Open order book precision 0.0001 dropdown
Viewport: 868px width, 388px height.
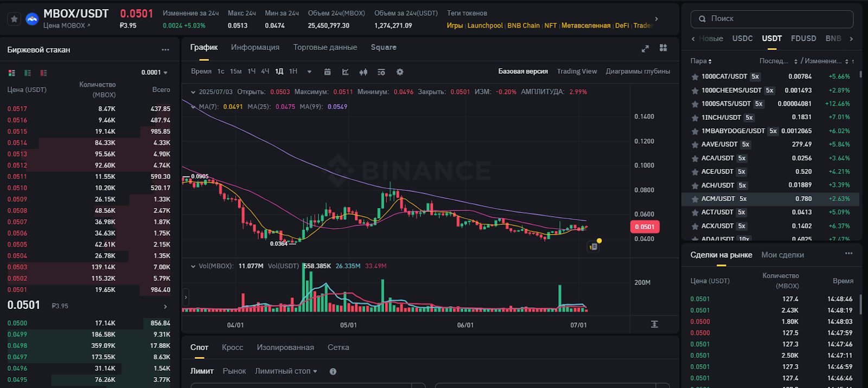[155, 73]
